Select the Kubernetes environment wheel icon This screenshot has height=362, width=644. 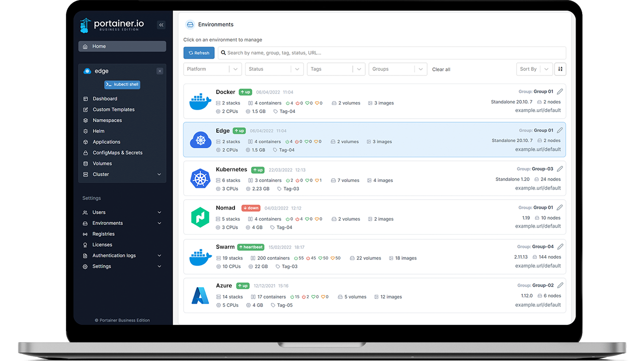pyautogui.click(x=200, y=179)
